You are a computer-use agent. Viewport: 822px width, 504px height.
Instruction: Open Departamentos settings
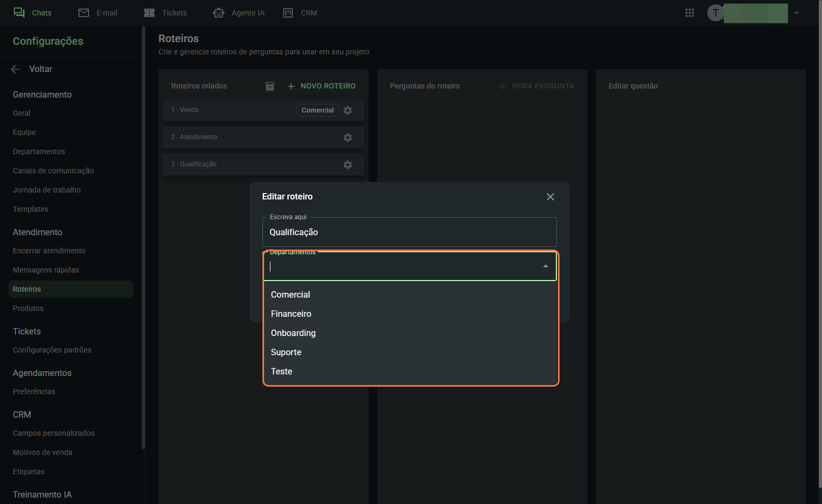tap(39, 151)
